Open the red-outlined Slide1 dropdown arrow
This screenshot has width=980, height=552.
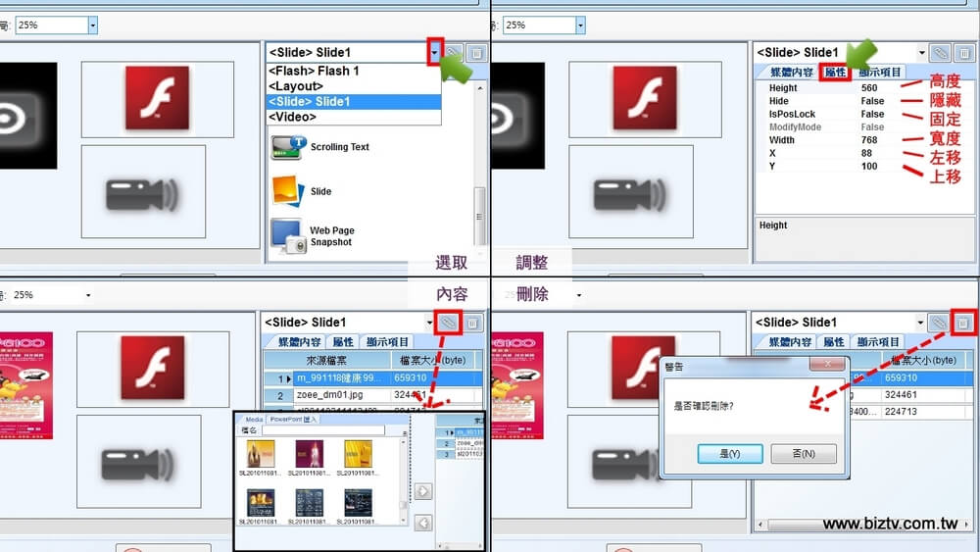pyautogui.click(x=434, y=52)
